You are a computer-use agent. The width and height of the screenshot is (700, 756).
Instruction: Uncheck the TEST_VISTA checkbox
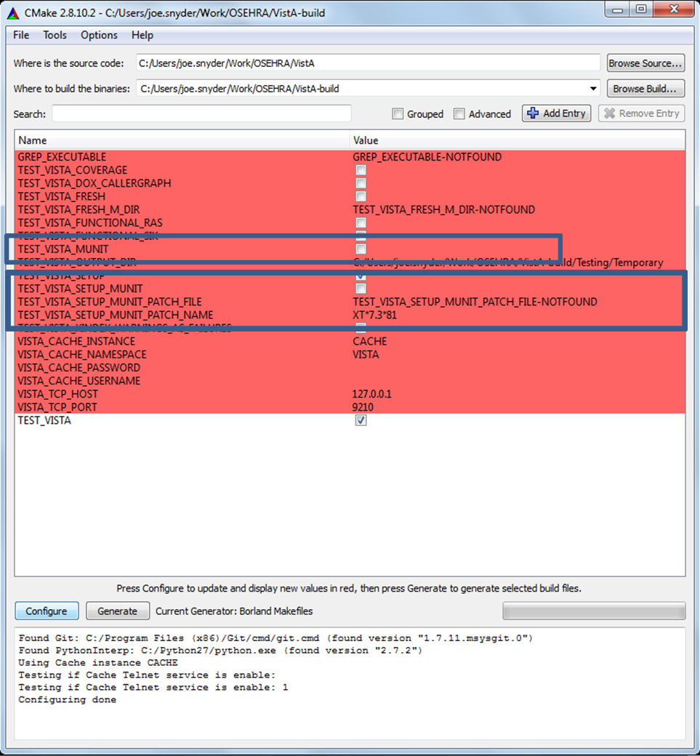[361, 420]
